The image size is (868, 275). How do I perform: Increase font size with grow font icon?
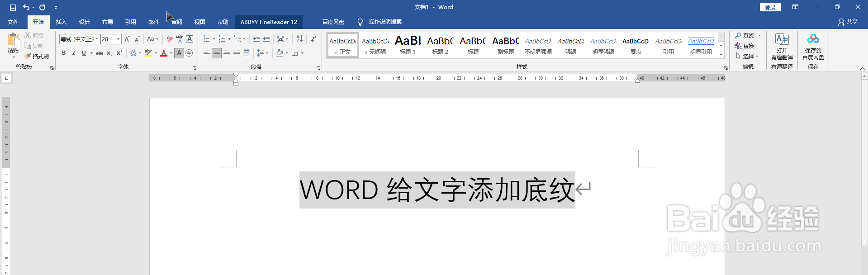tap(128, 39)
